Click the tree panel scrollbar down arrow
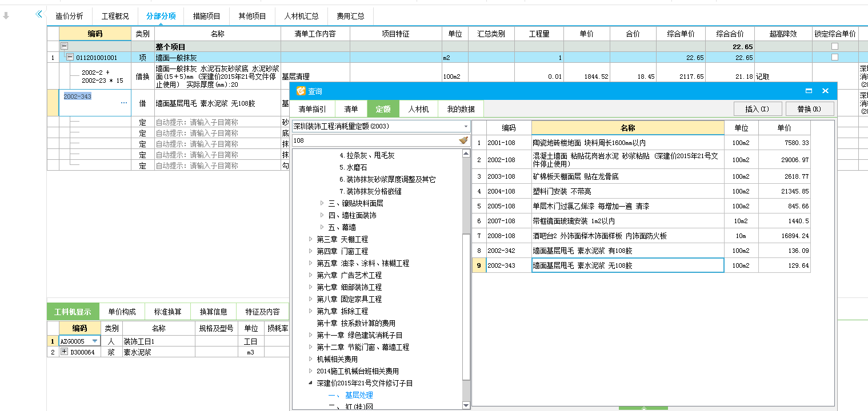The image size is (868, 411). 466,405
